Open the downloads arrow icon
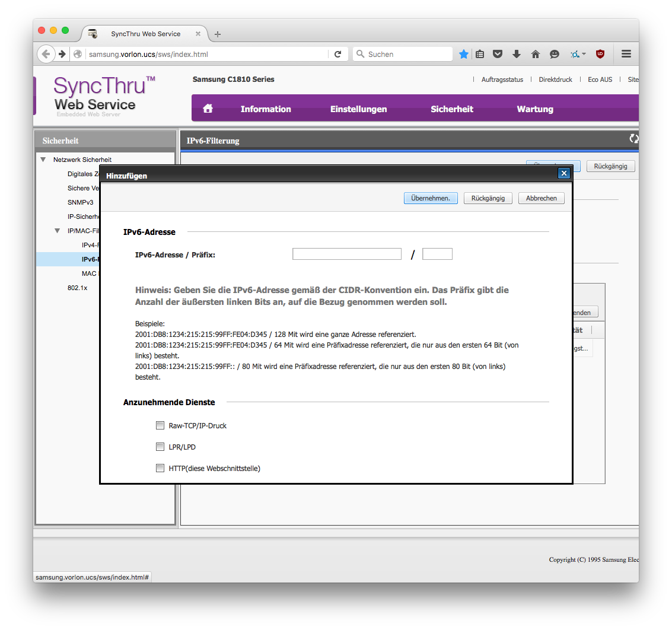672x630 pixels. pyautogui.click(x=517, y=54)
